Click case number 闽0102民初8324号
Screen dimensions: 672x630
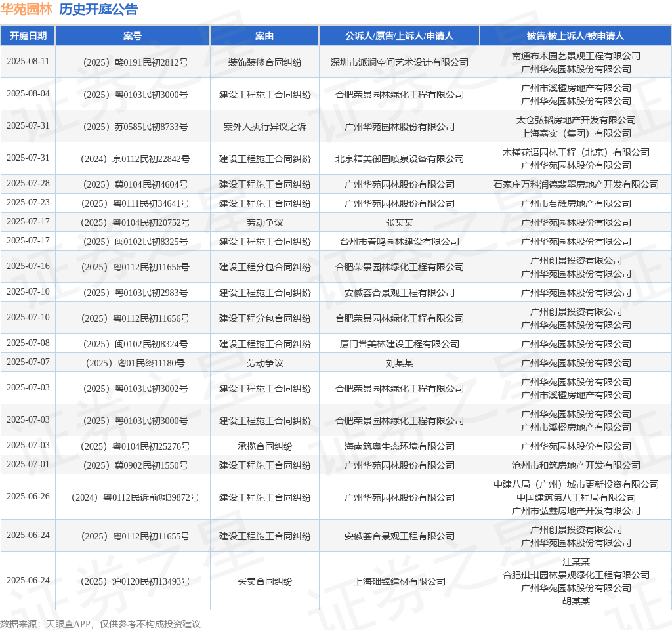pyautogui.click(x=135, y=344)
